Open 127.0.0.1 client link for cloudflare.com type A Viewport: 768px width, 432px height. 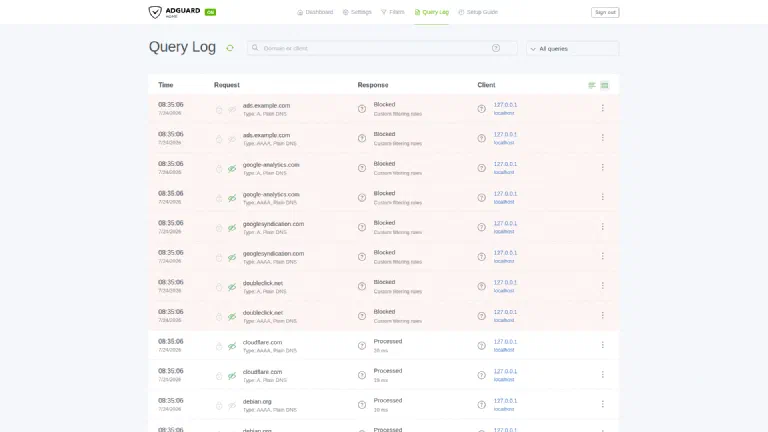tap(505, 371)
